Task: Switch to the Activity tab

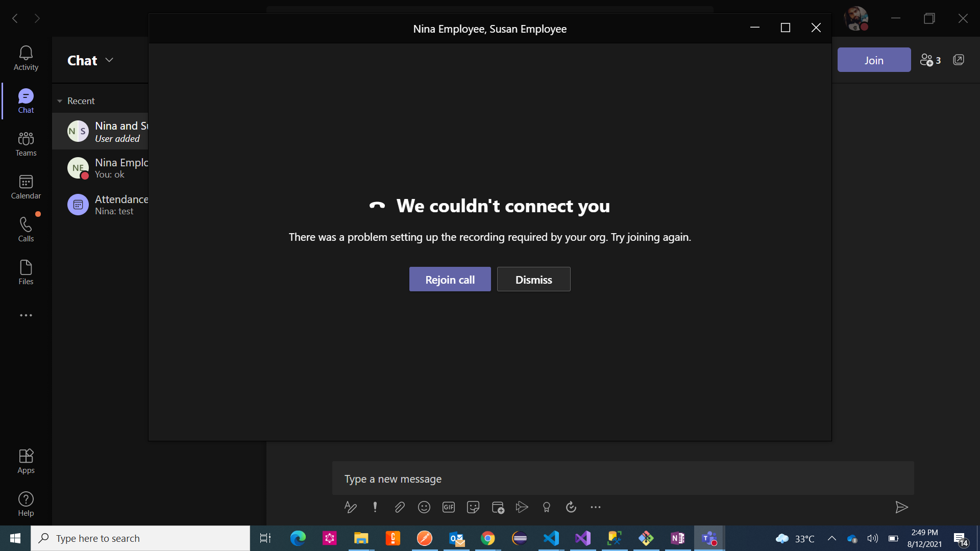Action: [26, 58]
